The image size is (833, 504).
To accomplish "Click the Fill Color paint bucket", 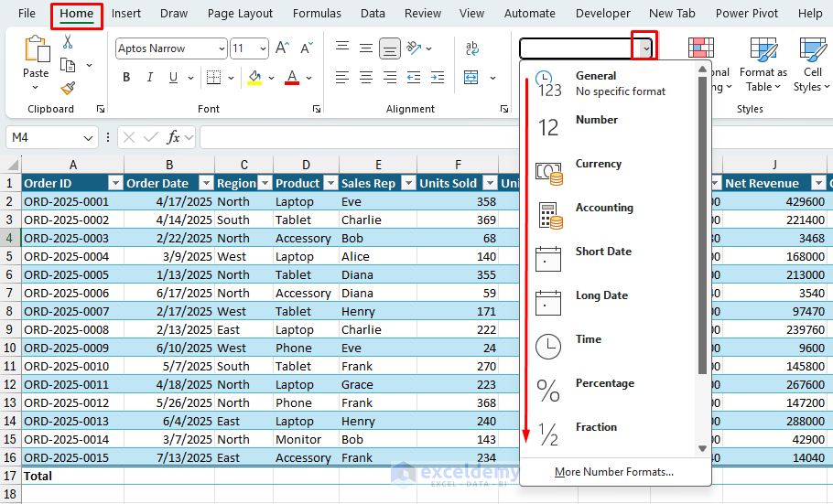I will 255,78.
